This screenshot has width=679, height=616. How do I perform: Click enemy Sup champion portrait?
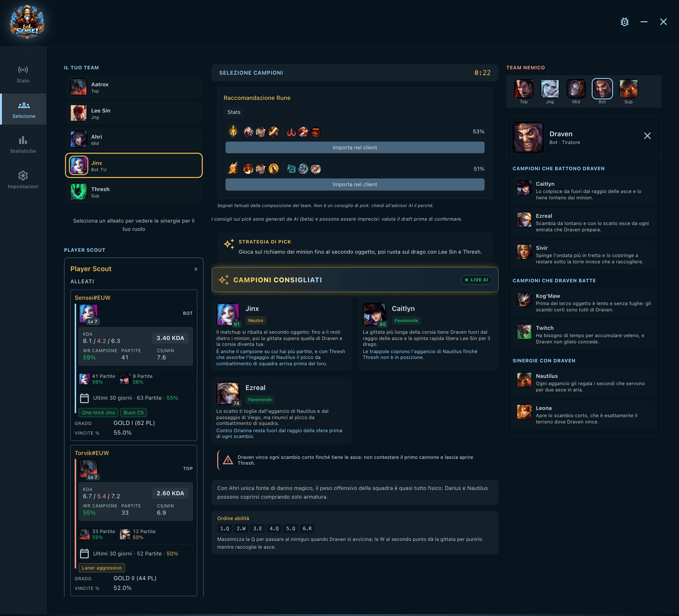pos(628,89)
